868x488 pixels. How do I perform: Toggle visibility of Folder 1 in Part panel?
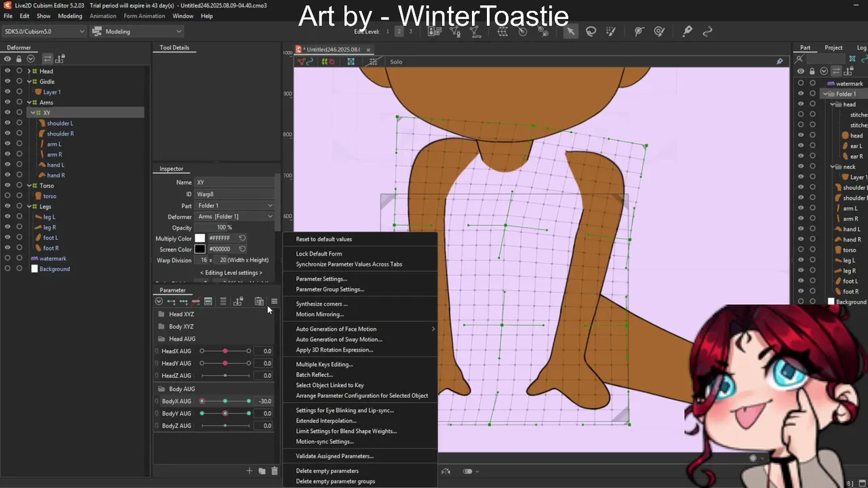click(801, 94)
